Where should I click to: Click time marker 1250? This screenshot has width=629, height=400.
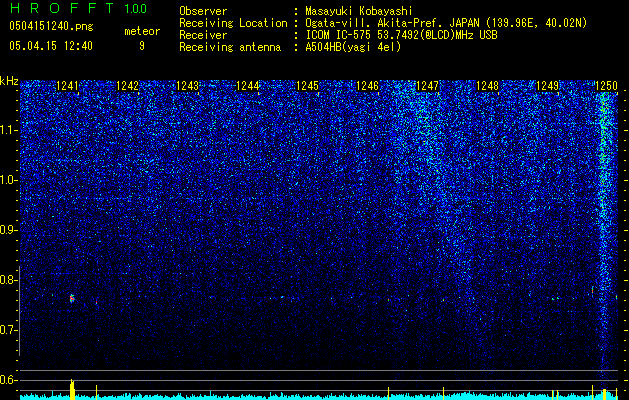pos(606,85)
